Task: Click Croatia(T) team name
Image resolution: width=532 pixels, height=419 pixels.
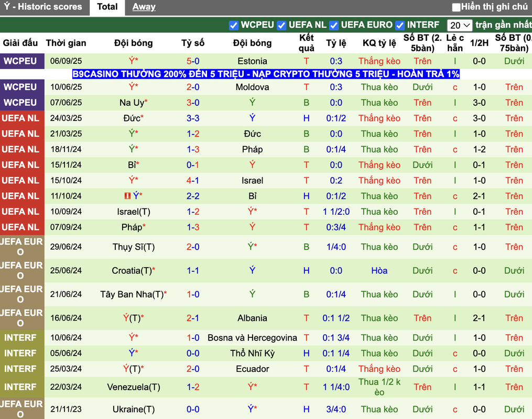Action: click(133, 271)
